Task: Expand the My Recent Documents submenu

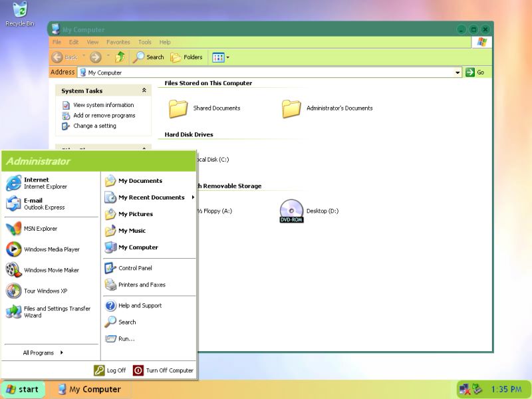Action: 152,198
